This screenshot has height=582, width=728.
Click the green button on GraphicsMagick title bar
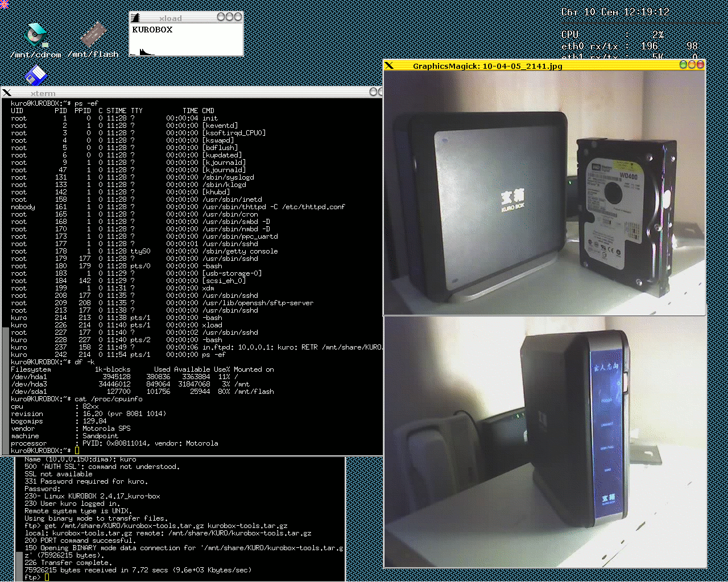pyautogui.click(x=684, y=65)
